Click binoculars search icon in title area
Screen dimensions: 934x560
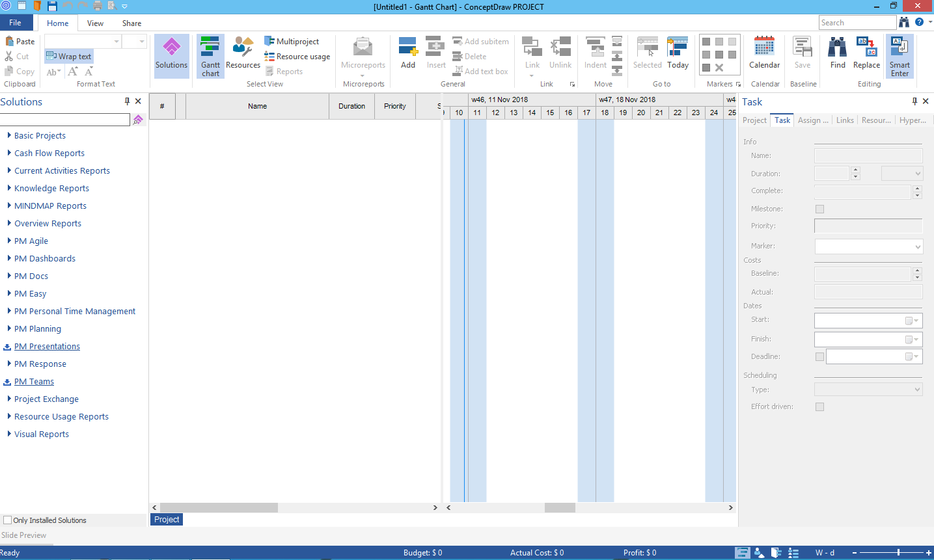904,22
